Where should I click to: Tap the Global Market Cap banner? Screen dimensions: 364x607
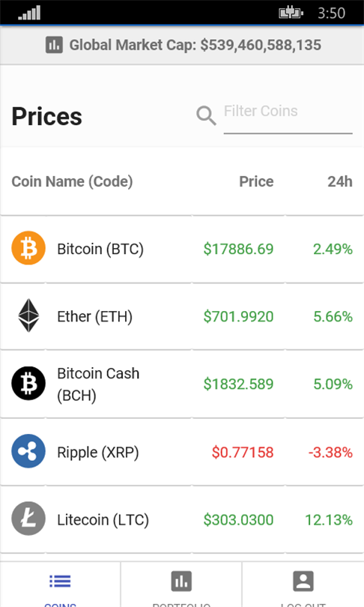[182, 45]
